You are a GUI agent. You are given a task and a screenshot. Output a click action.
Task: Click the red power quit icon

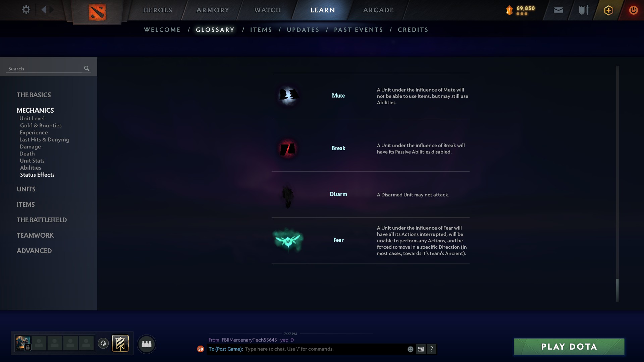633,10
